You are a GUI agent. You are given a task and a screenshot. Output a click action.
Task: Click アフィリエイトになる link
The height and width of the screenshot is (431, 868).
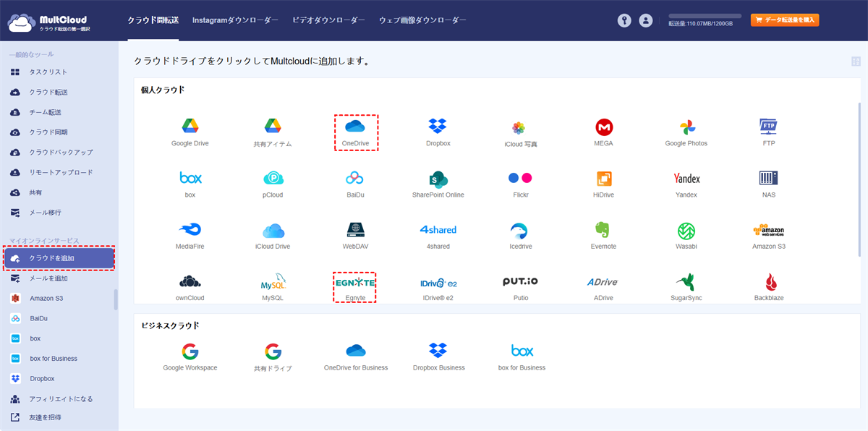pos(59,399)
